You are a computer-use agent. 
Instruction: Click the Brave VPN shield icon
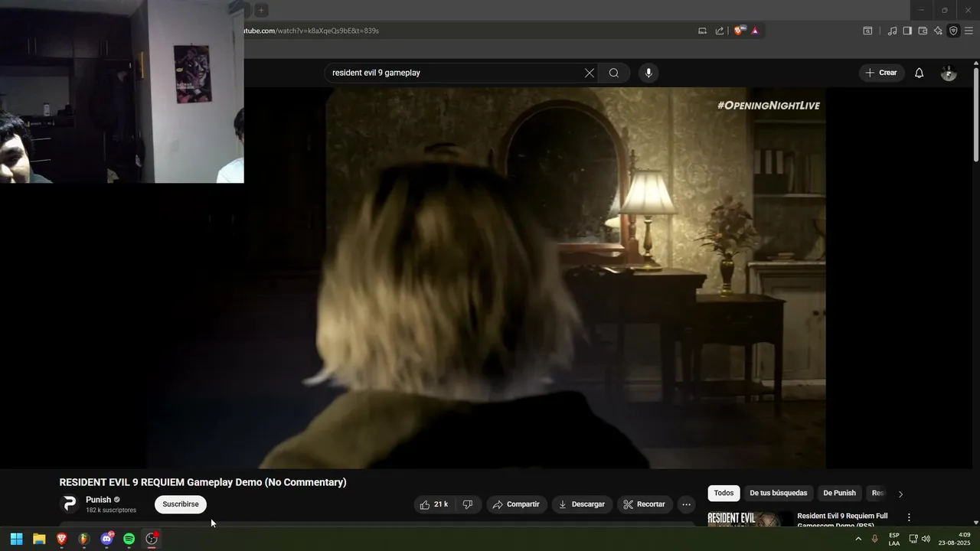coord(953,31)
